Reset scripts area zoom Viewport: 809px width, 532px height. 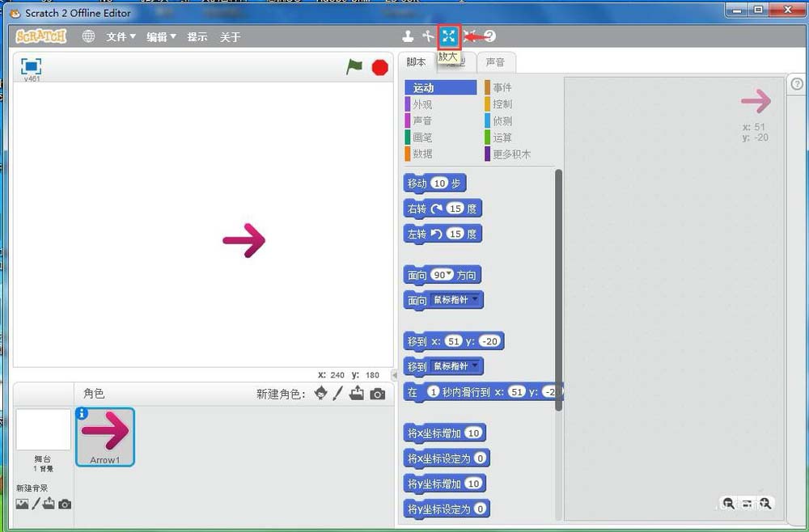[747, 504]
